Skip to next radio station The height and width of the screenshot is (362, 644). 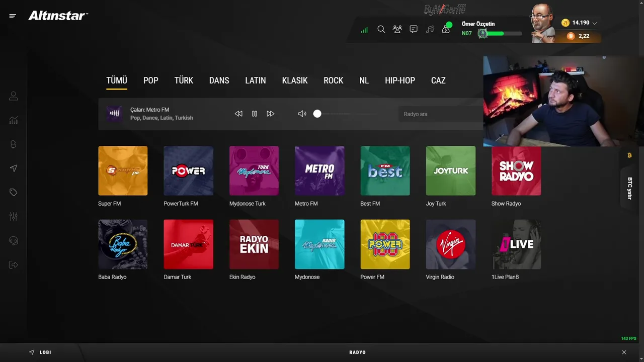pos(270,114)
